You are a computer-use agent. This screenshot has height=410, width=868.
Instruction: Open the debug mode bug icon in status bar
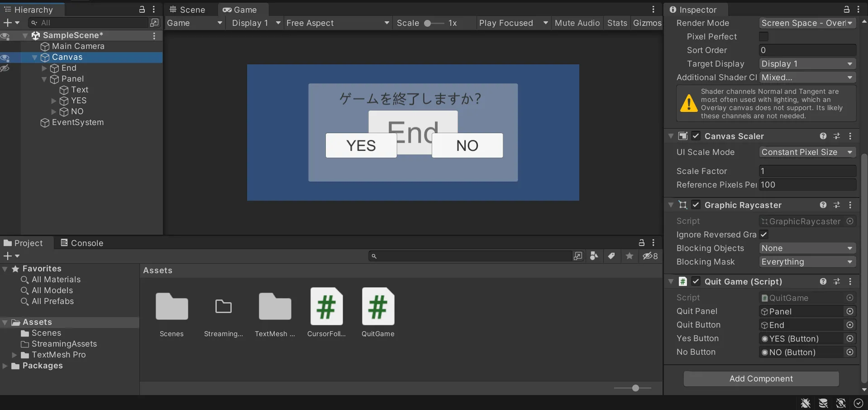(806, 403)
